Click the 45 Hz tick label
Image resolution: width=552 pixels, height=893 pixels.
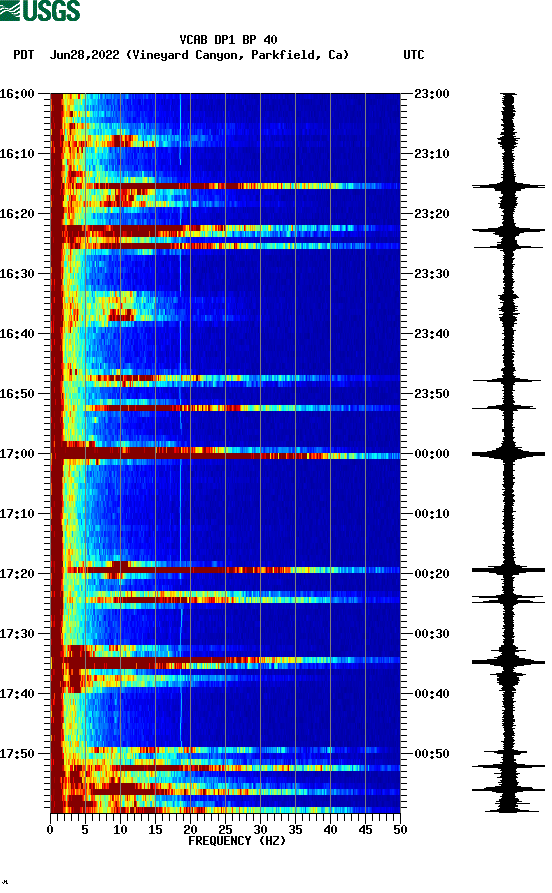(365, 830)
